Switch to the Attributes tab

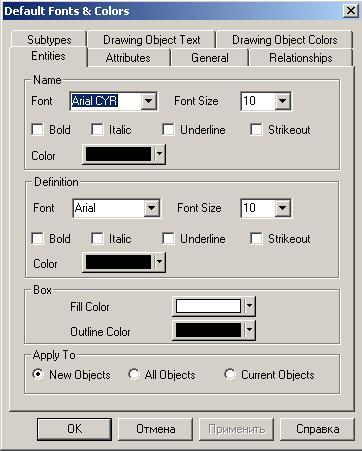point(128,58)
